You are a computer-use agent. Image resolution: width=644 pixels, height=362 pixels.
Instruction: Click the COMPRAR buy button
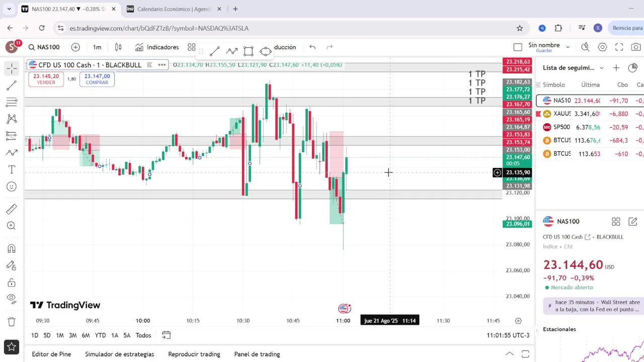click(97, 79)
